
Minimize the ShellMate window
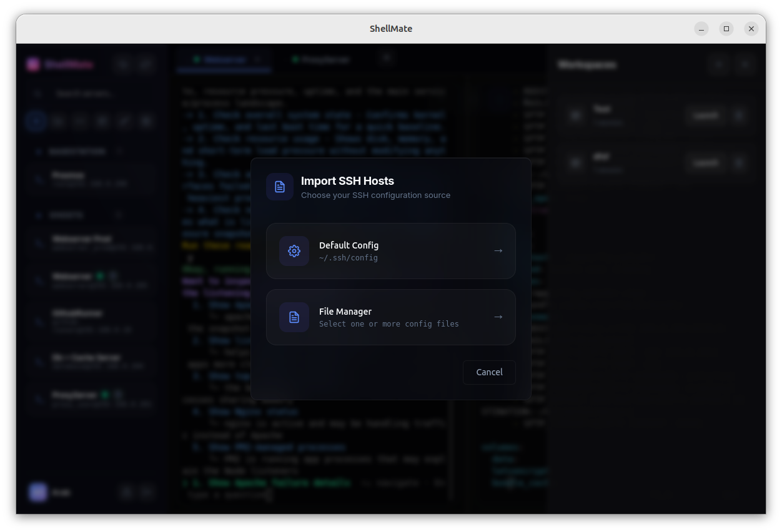701,29
